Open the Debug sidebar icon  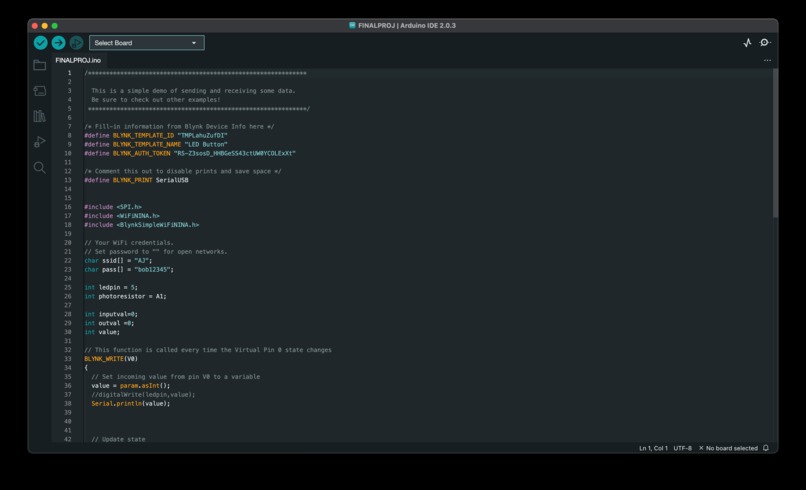point(40,142)
